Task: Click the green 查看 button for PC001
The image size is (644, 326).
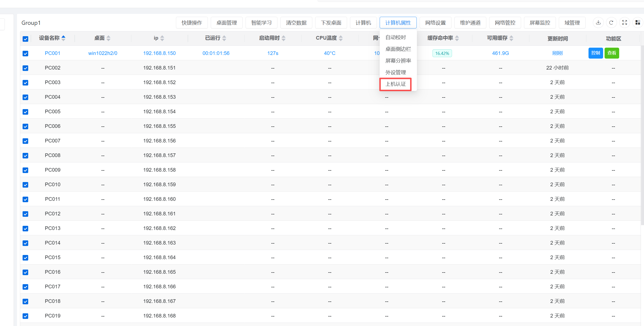Action: 611,53
